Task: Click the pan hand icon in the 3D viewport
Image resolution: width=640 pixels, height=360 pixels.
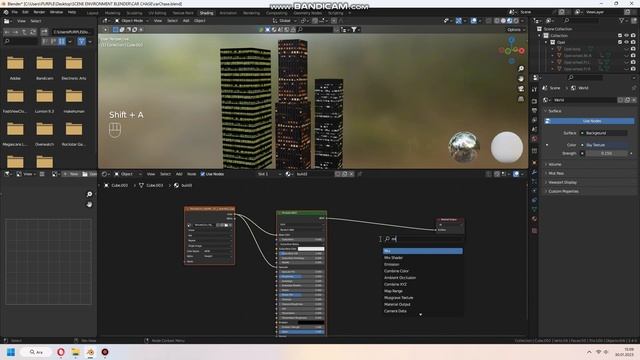Action: coord(521,79)
